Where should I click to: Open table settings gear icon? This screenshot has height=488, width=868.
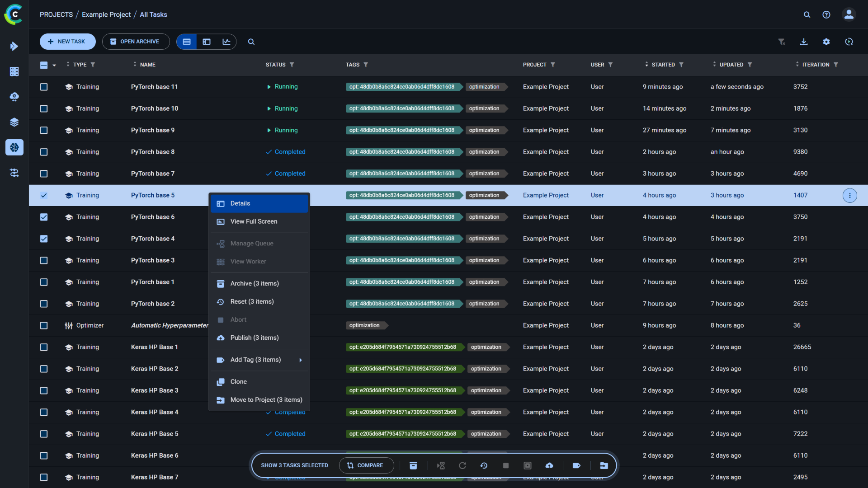[x=826, y=42]
